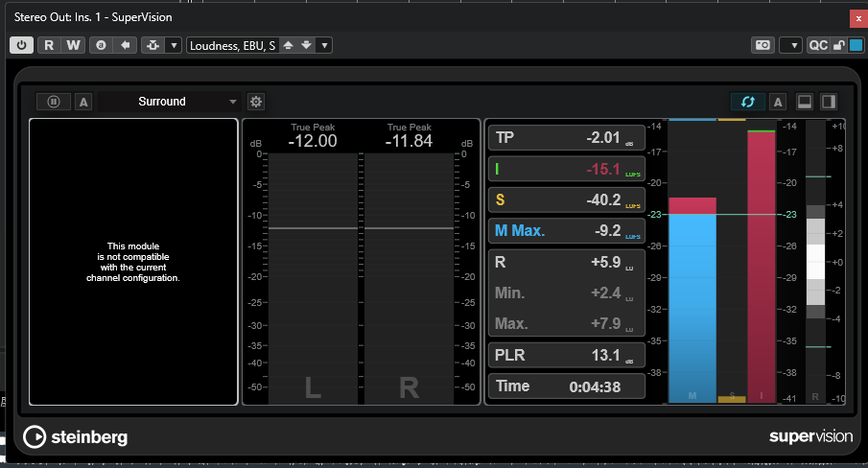
Task: Click the integrated loudness I -15.1 readout
Action: click(567, 169)
